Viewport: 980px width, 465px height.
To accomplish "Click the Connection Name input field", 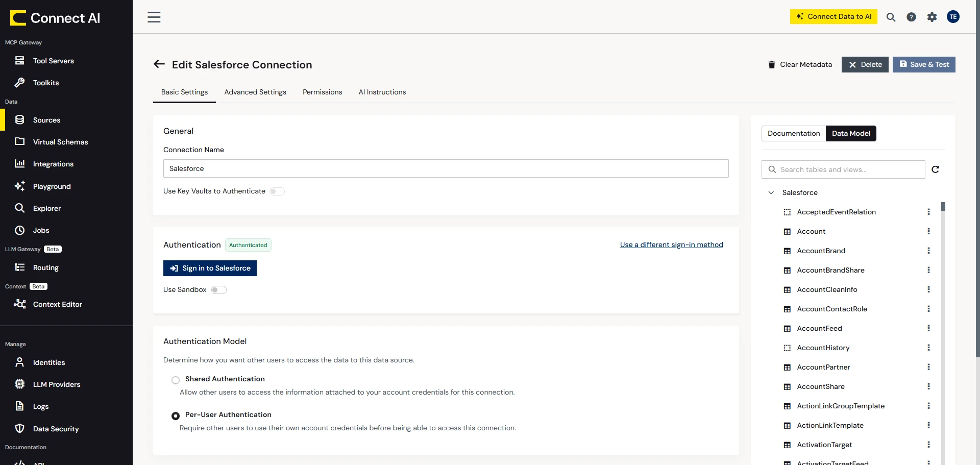I will coord(446,168).
